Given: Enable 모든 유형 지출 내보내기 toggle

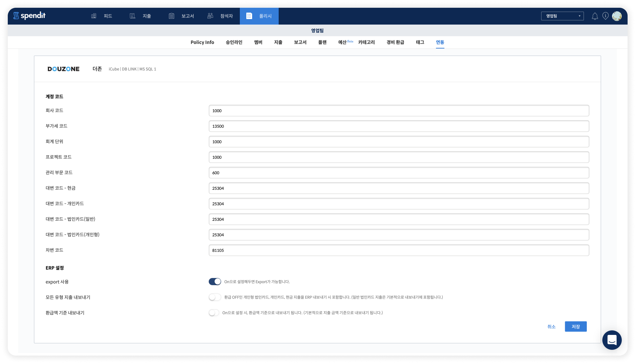Looking at the screenshot, I should coord(215,297).
